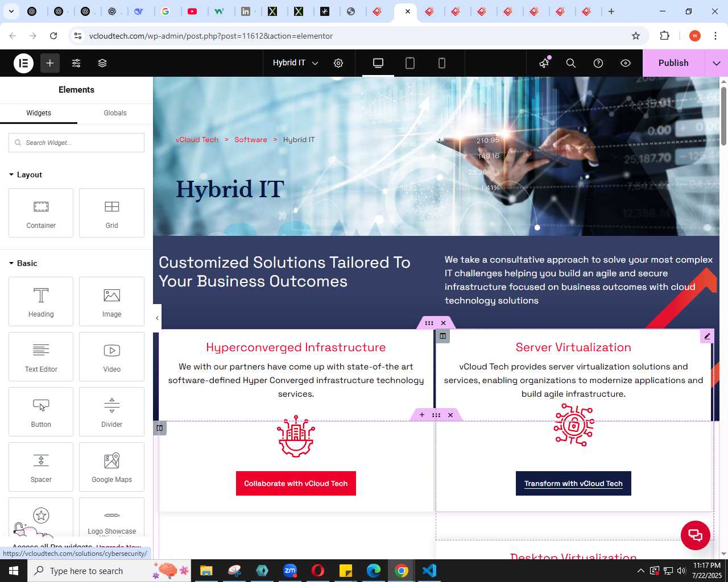Open the Elementor main menu logo
This screenshot has height=582, width=728.
coord(23,63)
